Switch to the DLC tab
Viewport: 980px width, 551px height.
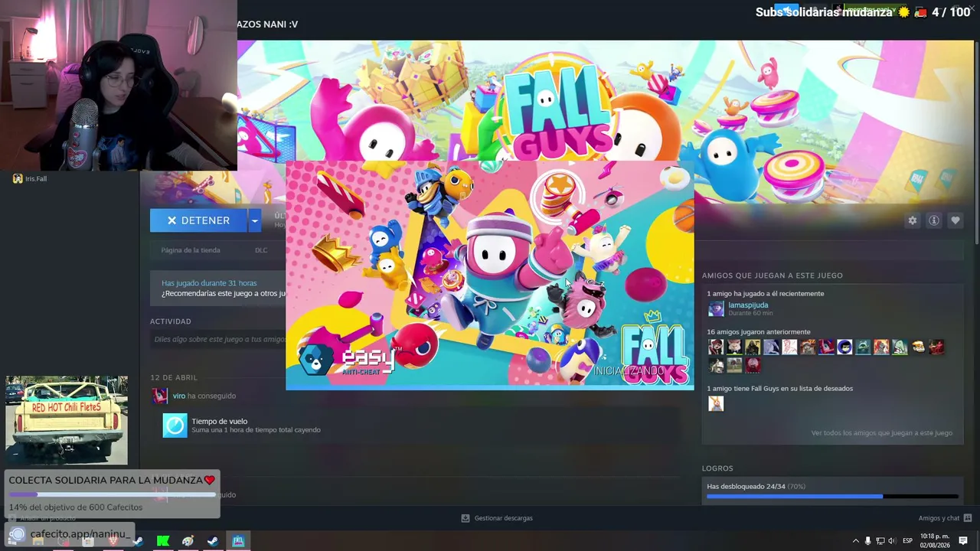coord(261,250)
